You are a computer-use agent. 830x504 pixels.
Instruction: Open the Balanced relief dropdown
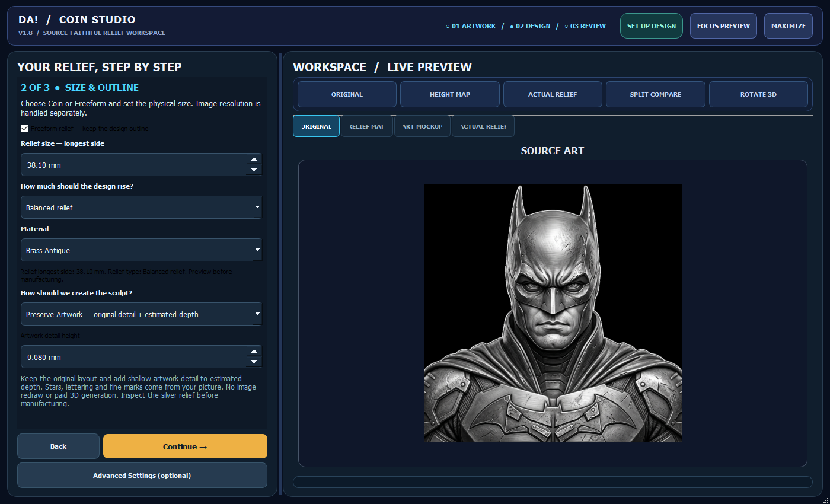tap(142, 208)
